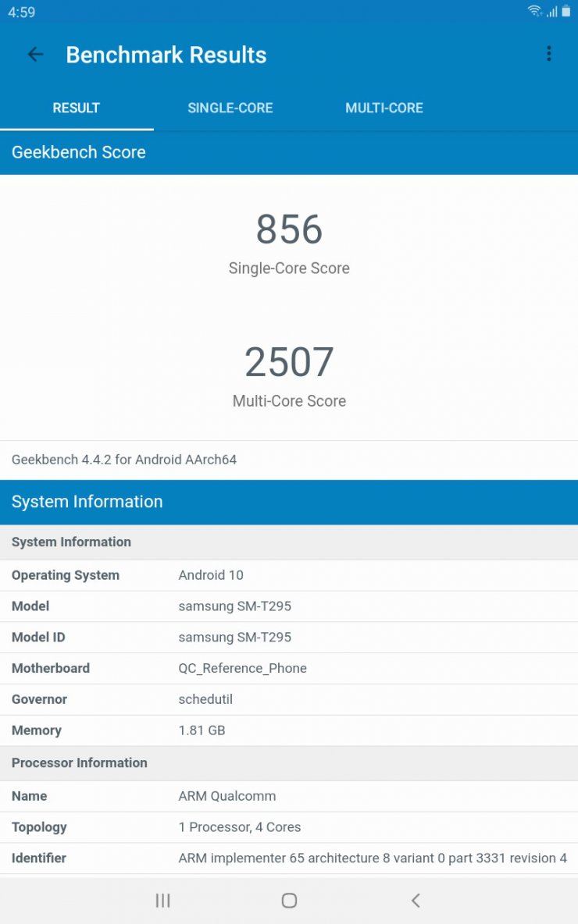Tap the Model row value samsung SM-T295

coord(235,606)
